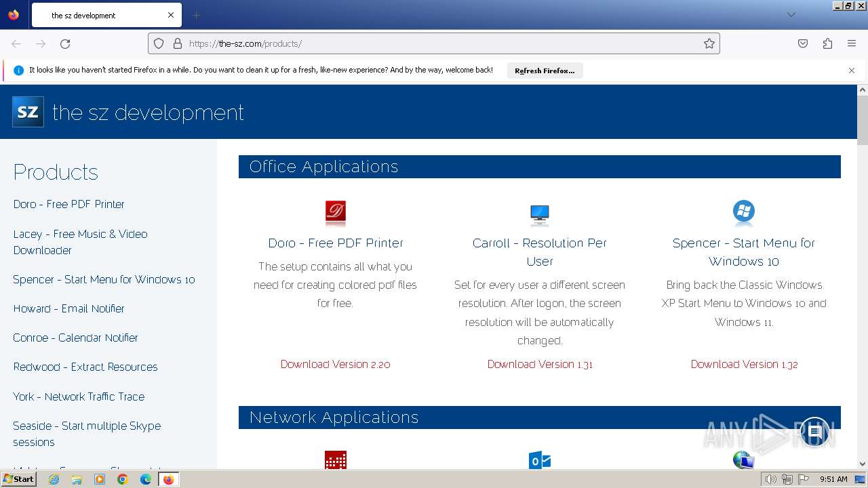Reload the page with the refresh icon
The image size is (868, 488).
65,43
